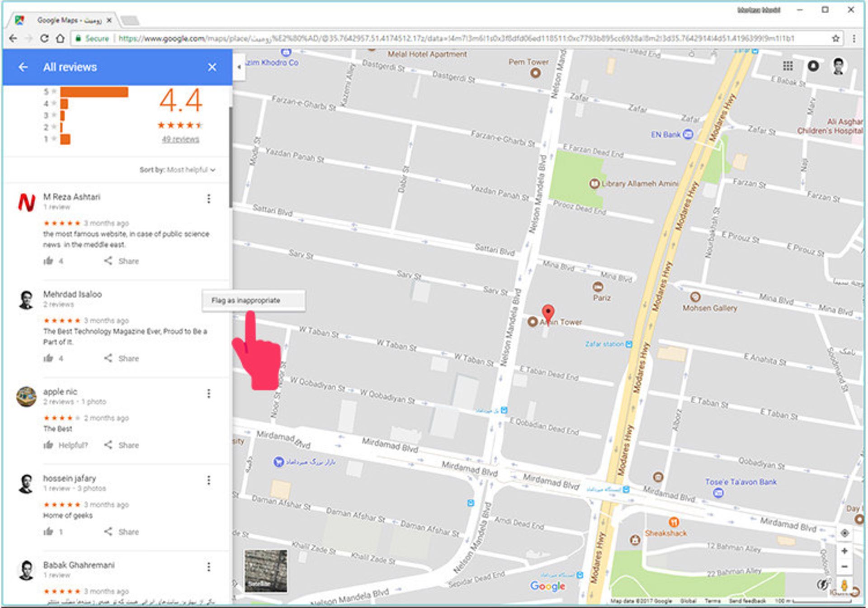Select Mohsen Gallery marker
This screenshot has width=868, height=608.
pos(695,297)
